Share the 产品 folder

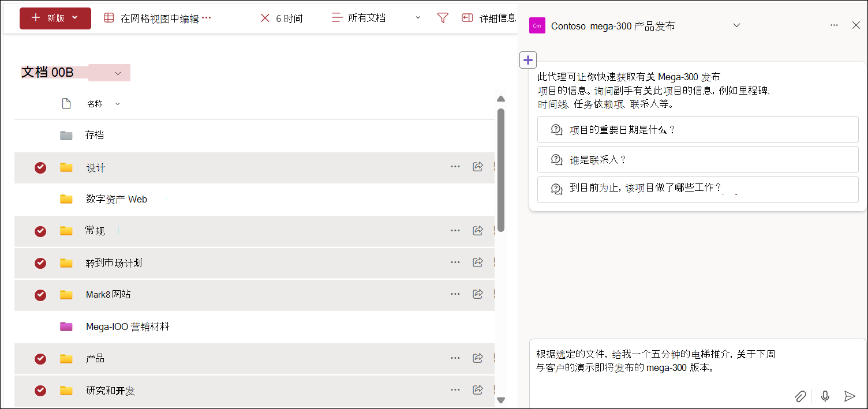[478, 358]
